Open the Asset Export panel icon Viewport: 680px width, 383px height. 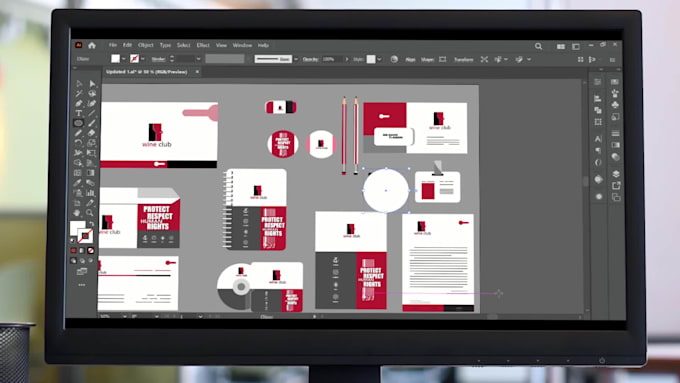pyautogui.click(x=616, y=186)
